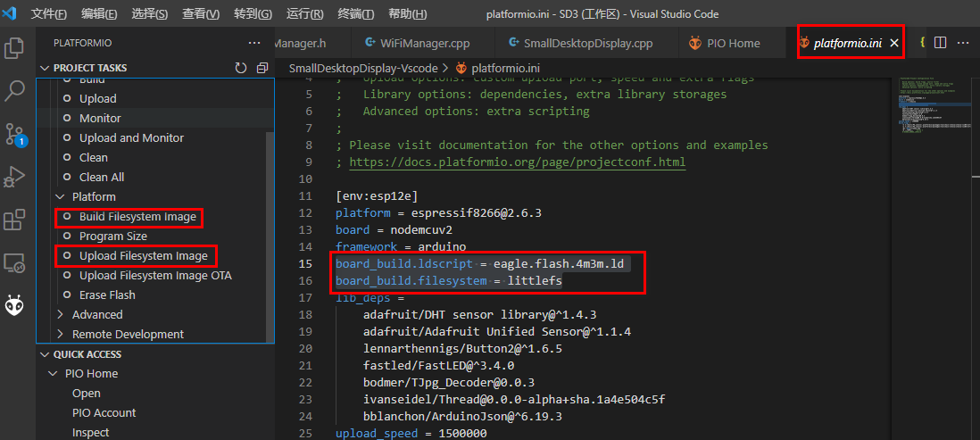The height and width of the screenshot is (440, 980).
Task: Collapse the Platform task group
Action: coord(62,197)
